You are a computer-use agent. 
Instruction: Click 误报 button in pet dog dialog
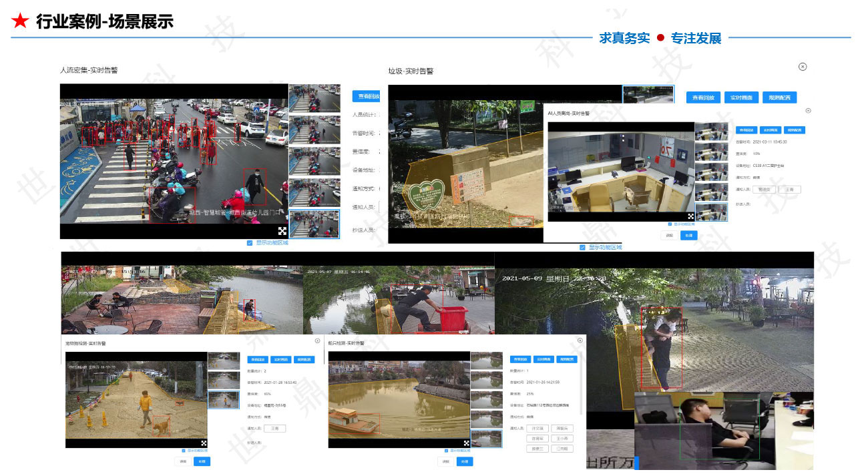coord(182,461)
